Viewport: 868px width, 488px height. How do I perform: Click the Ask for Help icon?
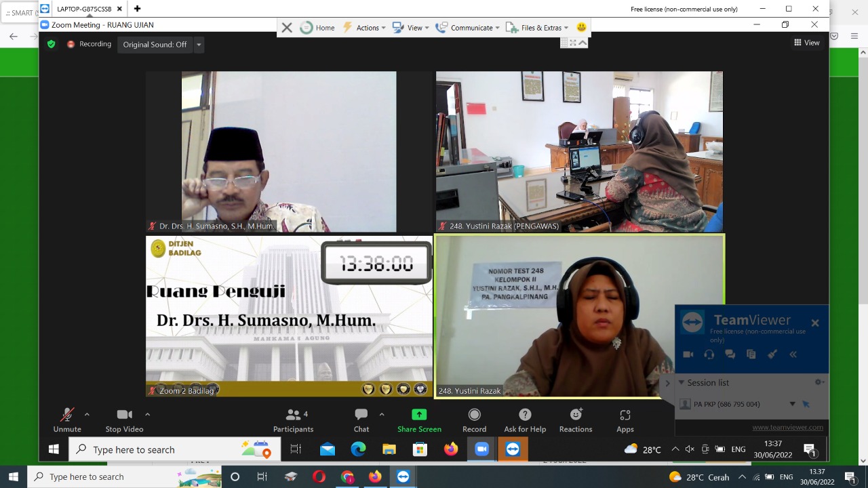[525, 420]
